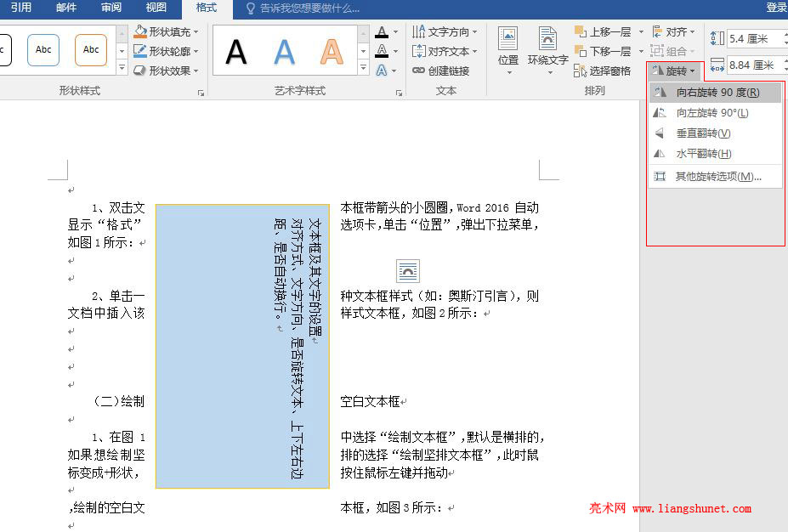Viewport: 788px width, 532px height.
Task: Open the 艺术字样式 dialog launcher
Action: 399,93
